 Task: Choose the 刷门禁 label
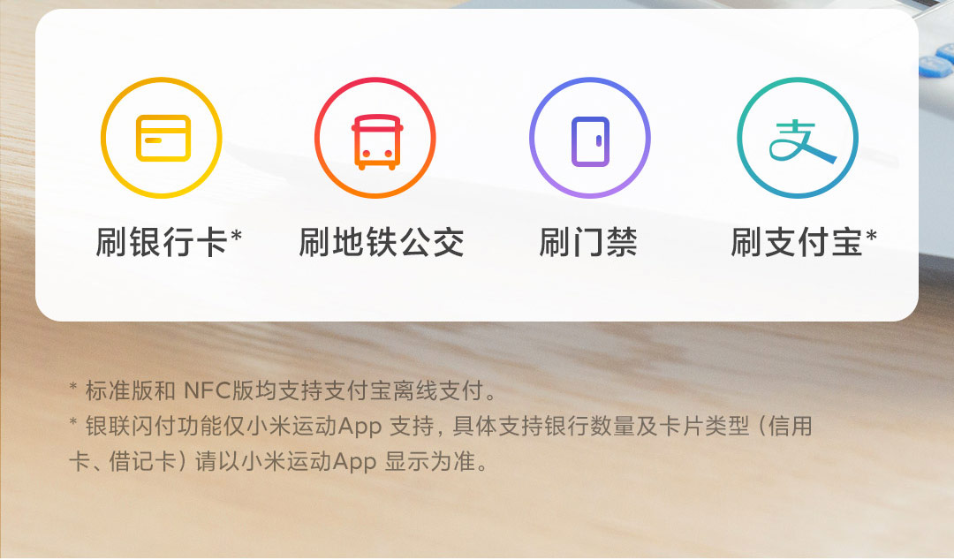pos(588,242)
